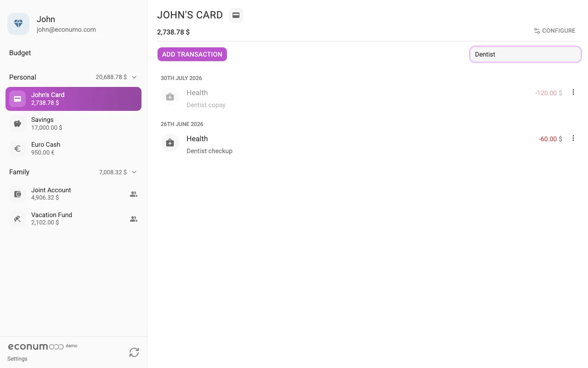The width and height of the screenshot is (588, 368).
Task: Click the shared users icon on Joint Account
Action: click(x=134, y=194)
